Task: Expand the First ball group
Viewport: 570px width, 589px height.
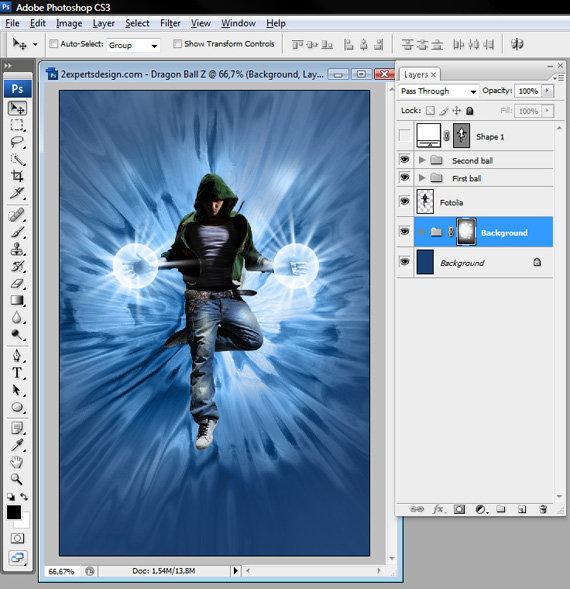Action: (x=422, y=177)
